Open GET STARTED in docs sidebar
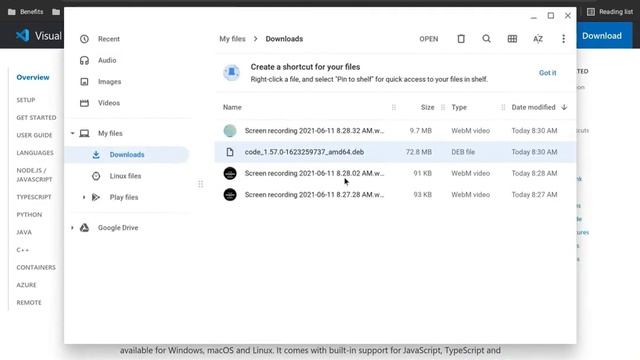Viewport: 640px width, 360px height. (x=36, y=118)
